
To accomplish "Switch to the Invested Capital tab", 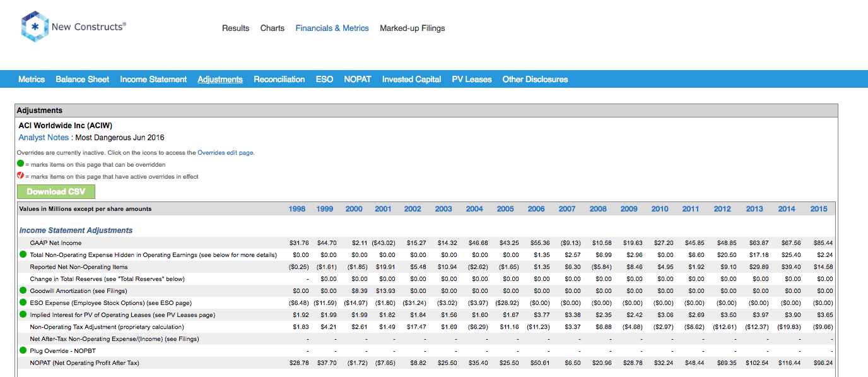I will tap(411, 80).
